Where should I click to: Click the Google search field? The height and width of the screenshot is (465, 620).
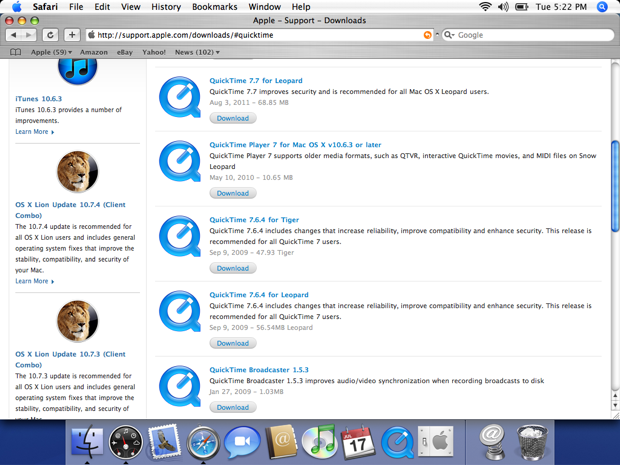pos(528,35)
